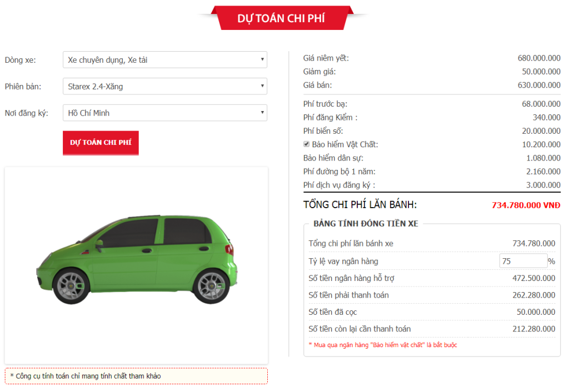Image resolution: width=569 pixels, height=392 pixels.
Task: Click the red DỰ TOÁN CHI PHÍ button
Action: coord(101,143)
